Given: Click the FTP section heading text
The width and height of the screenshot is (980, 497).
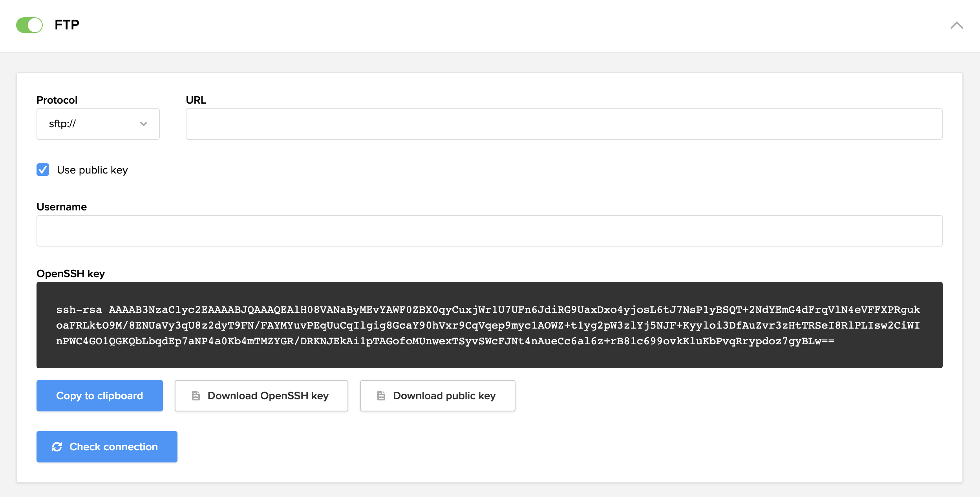Looking at the screenshot, I should [67, 25].
